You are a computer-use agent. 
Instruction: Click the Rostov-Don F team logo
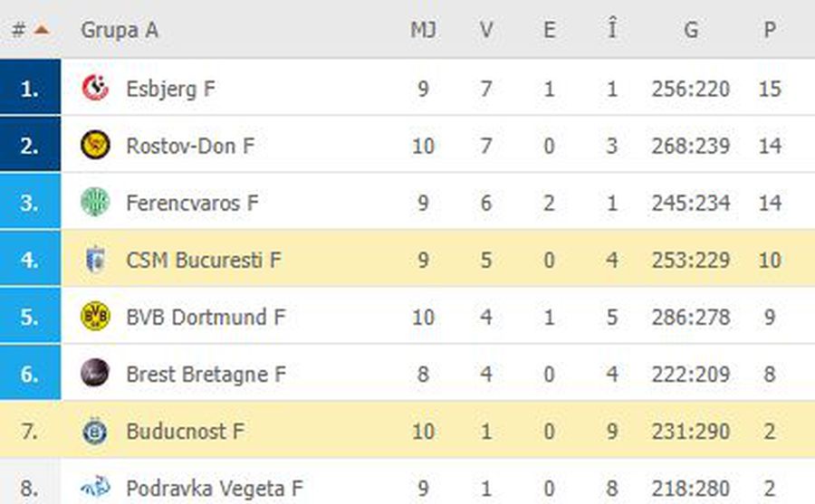(96, 145)
